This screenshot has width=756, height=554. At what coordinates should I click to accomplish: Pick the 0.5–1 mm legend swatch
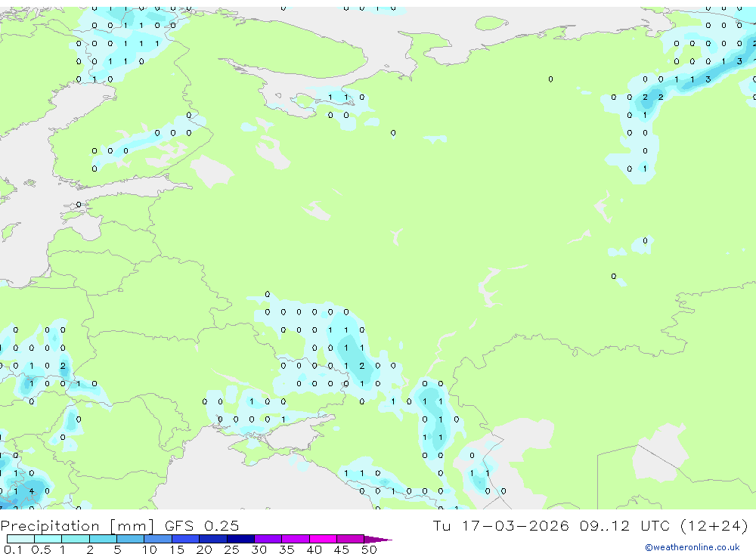point(48,539)
